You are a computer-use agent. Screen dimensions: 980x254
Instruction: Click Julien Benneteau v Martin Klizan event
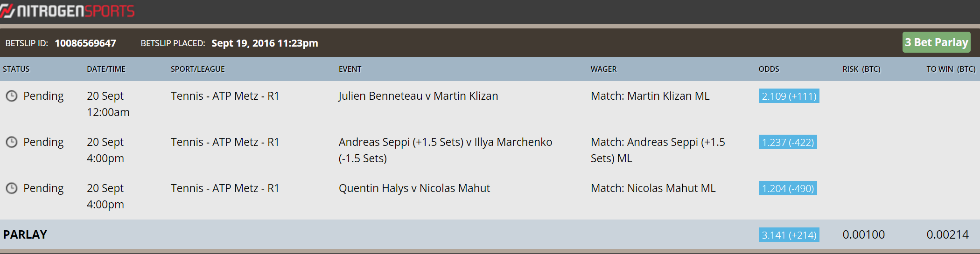point(418,96)
